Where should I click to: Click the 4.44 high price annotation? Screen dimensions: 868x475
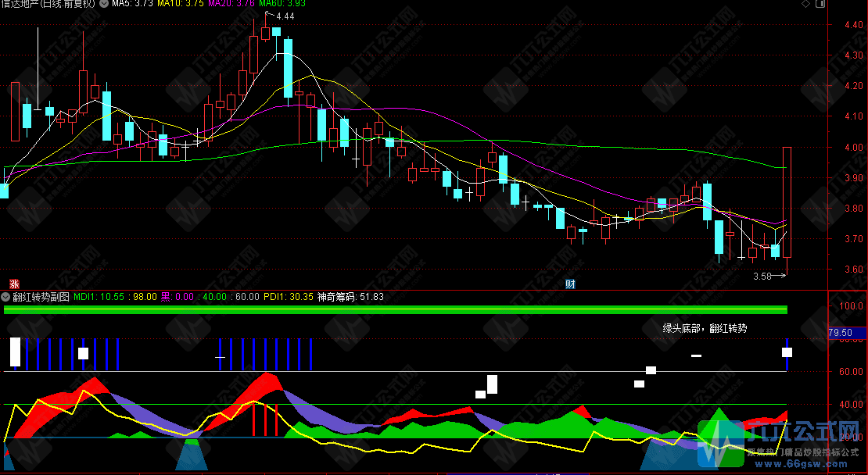click(x=285, y=16)
